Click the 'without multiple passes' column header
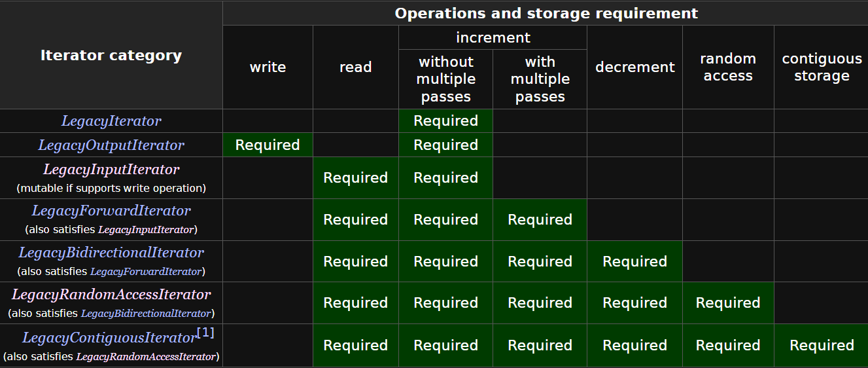The width and height of the screenshot is (868, 368). [445, 79]
